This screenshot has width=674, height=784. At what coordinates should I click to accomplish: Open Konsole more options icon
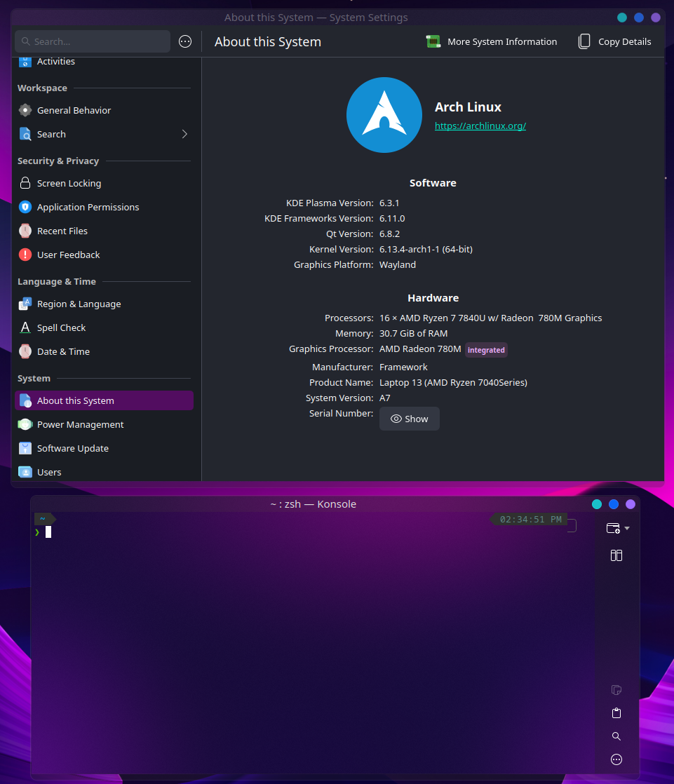(x=616, y=759)
